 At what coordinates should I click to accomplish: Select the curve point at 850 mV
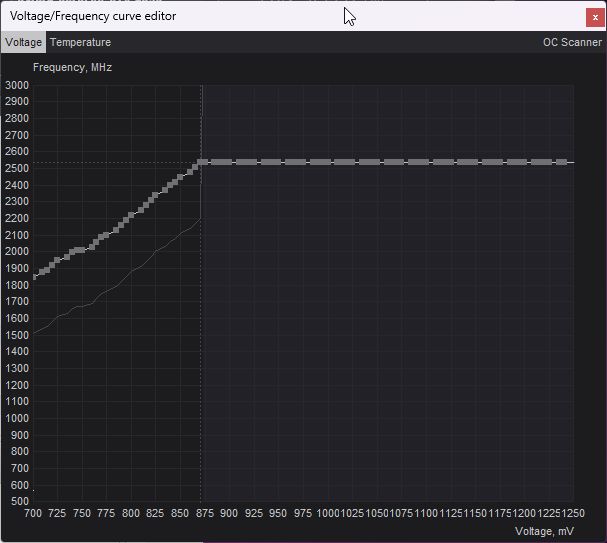coord(180,177)
